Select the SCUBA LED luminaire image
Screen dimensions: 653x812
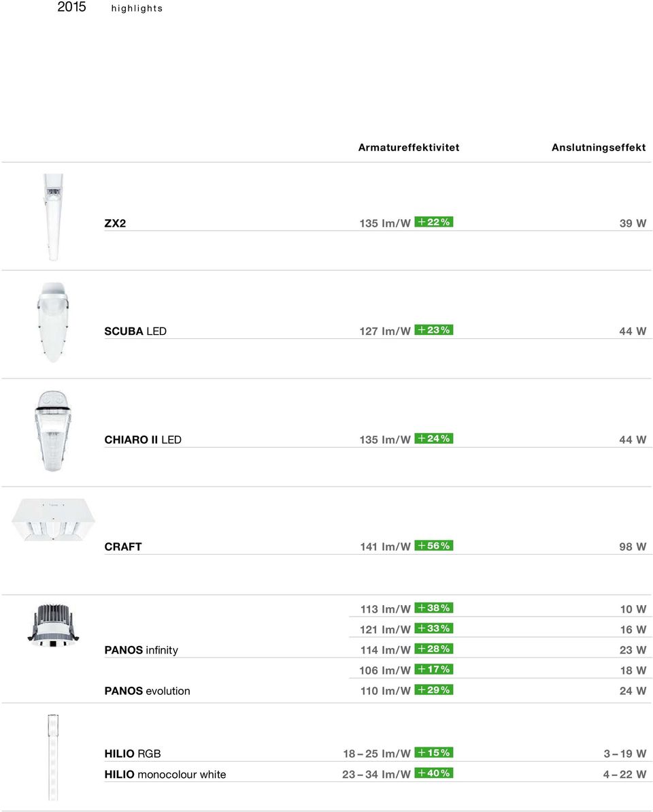click(53, 322)
